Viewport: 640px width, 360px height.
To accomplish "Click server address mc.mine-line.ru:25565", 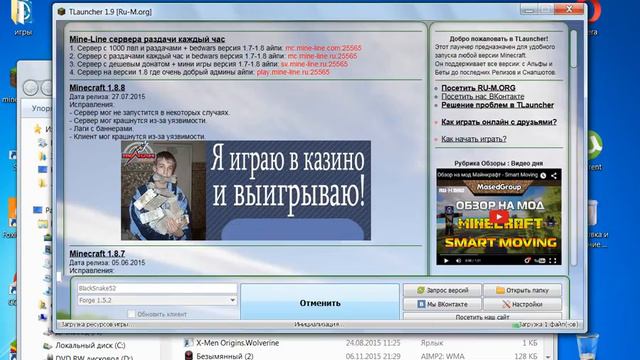I will pos(322,56).
